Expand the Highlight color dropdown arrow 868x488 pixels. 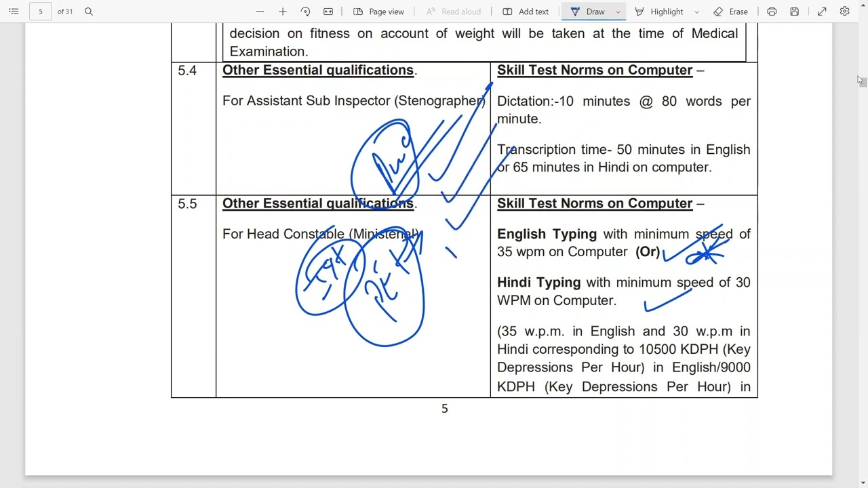pos(696,12)
